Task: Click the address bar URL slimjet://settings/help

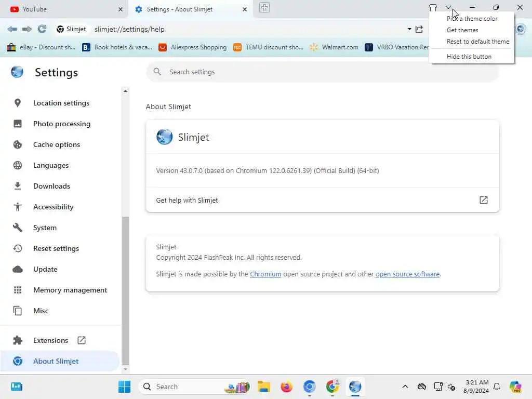Action: [129, 29]
